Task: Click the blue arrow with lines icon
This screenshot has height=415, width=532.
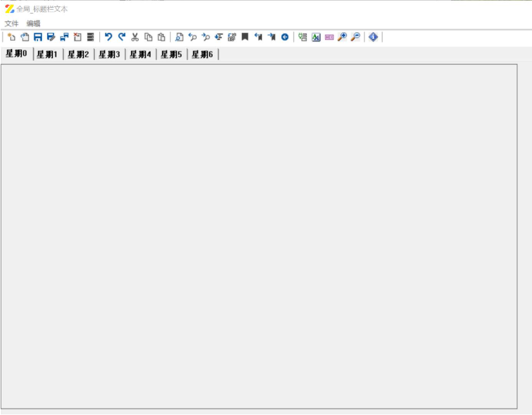Action: [x=219, y=37]
